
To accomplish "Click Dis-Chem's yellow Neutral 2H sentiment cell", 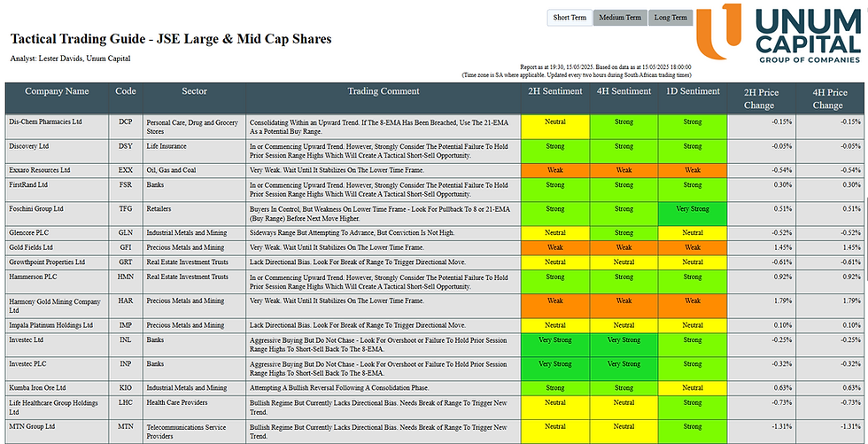I will coord(555,128).
